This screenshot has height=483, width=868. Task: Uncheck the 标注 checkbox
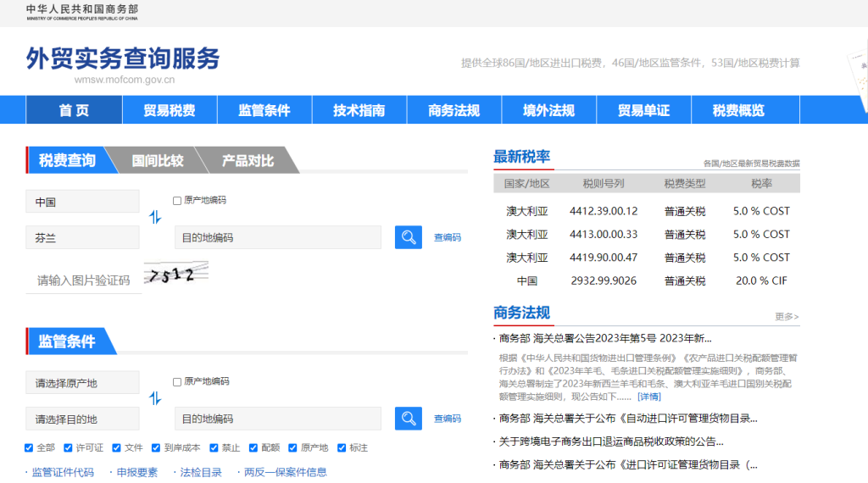point(342,447)
